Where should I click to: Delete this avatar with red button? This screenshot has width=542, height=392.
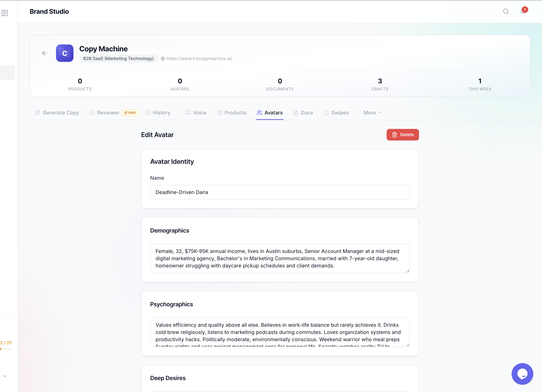point(403,135)
